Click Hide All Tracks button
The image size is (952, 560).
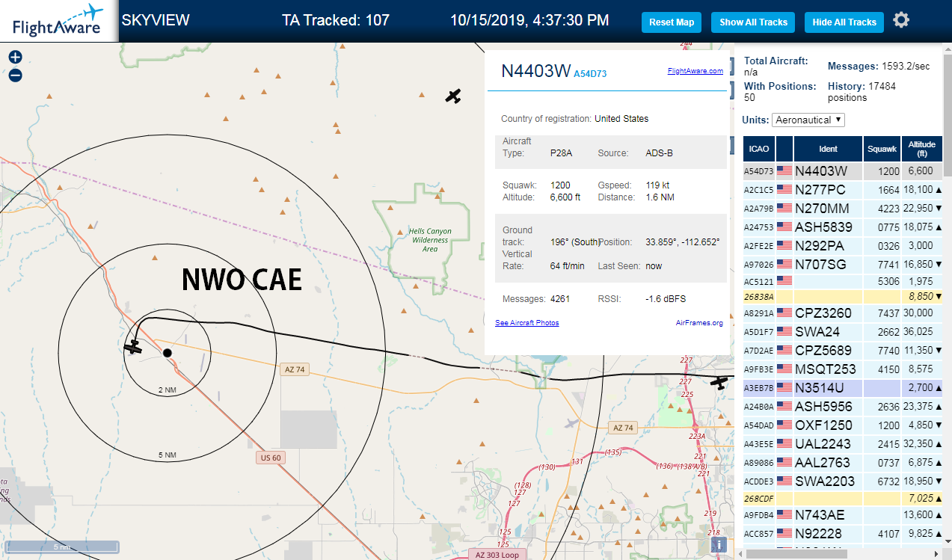pos(844,22)
